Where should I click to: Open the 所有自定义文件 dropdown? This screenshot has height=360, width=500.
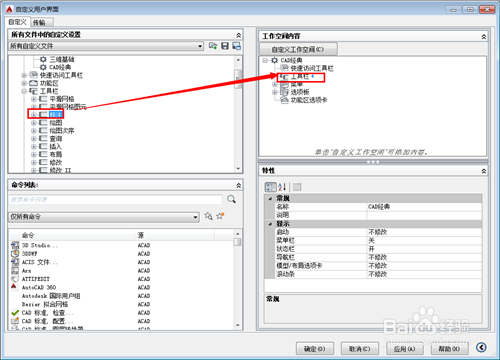(200, 46)
